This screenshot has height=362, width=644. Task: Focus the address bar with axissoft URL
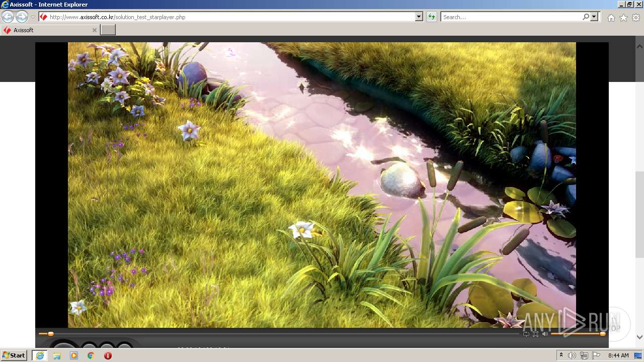click(230, 17)
